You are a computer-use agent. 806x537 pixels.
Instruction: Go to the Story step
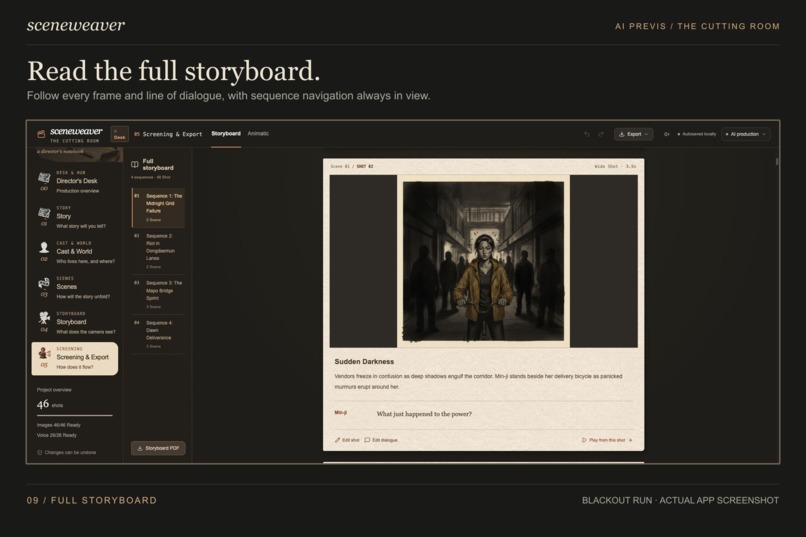(75, 216)
